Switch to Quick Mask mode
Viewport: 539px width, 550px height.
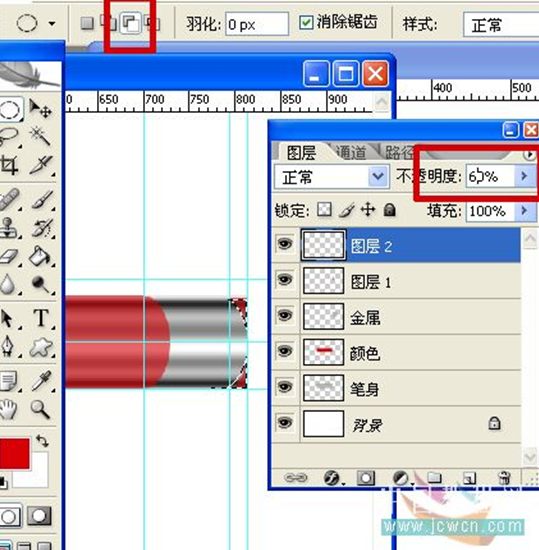[39, 516]
